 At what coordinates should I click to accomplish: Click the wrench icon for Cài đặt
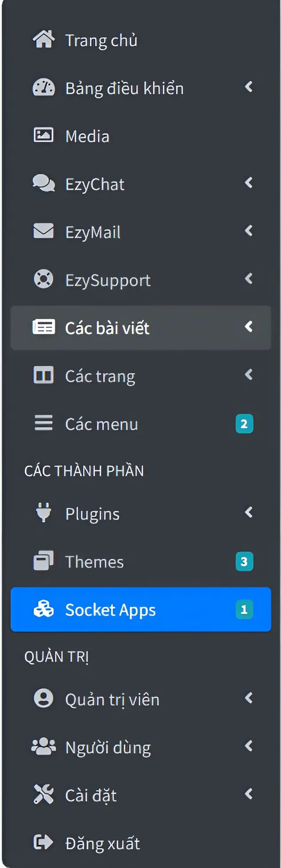click(44, 795)
